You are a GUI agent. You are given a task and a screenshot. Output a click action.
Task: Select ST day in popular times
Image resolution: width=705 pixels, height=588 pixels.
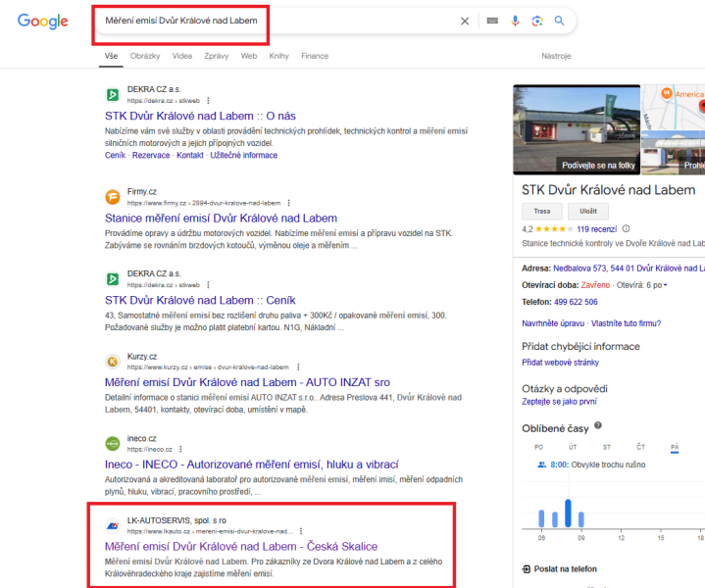coord(607,447)
